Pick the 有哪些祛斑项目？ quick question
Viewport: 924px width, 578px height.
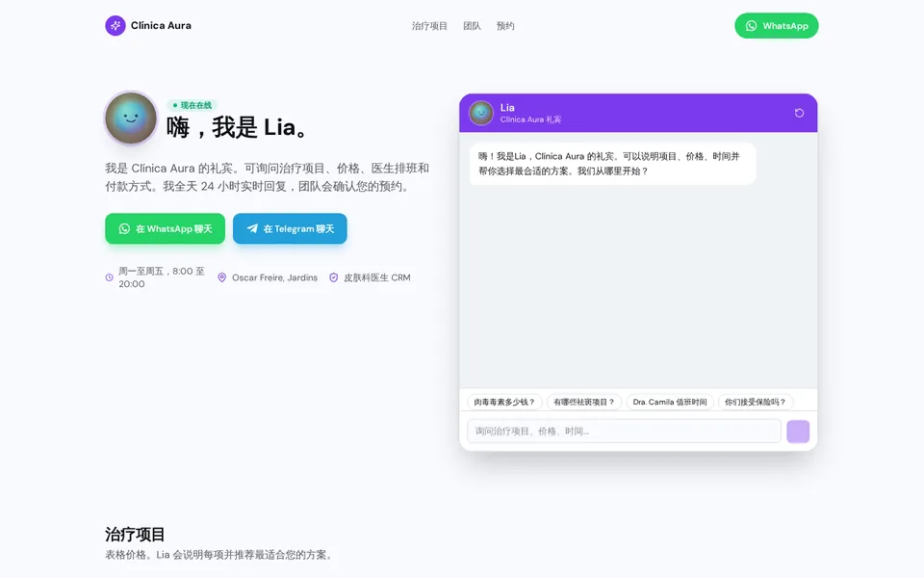[584, 402]
